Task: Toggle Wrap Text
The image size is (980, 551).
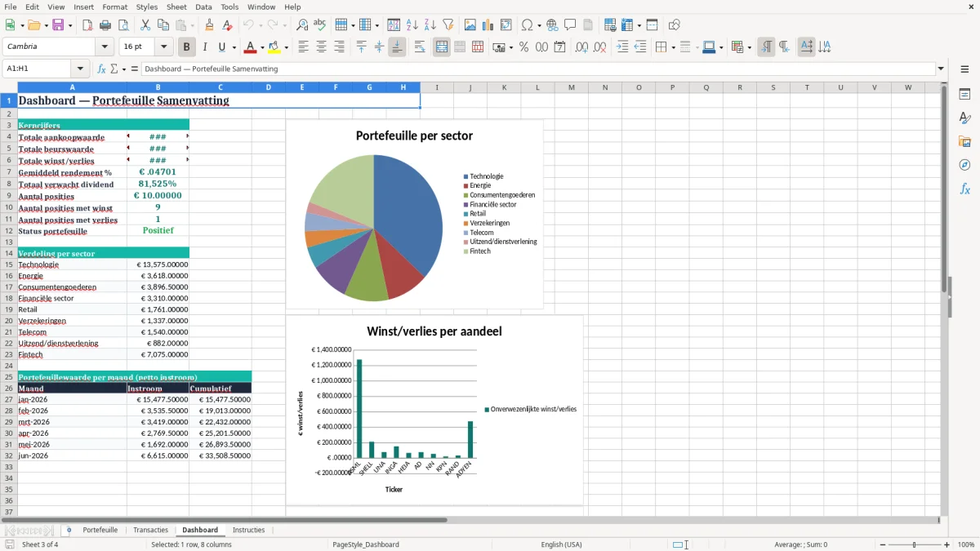Action: 420,47
